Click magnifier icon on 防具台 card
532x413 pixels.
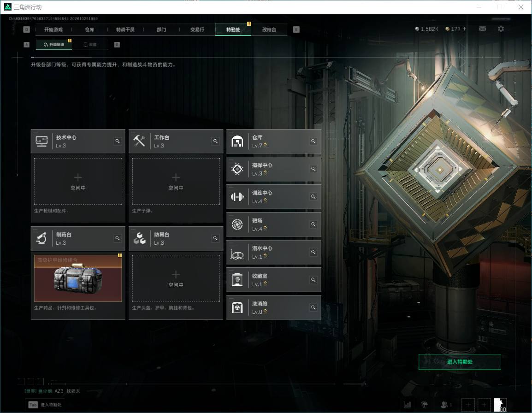click(x=215, y=238)
